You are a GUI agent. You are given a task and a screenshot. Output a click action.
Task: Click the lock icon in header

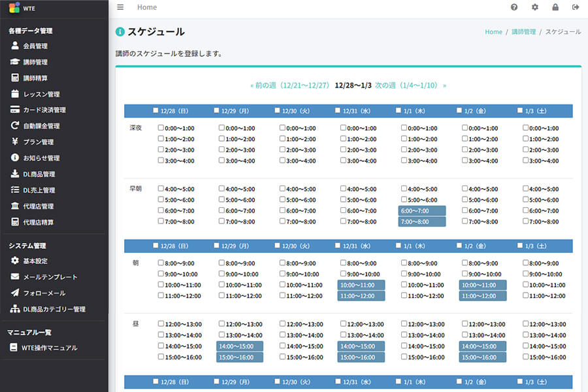click(555, 7)
